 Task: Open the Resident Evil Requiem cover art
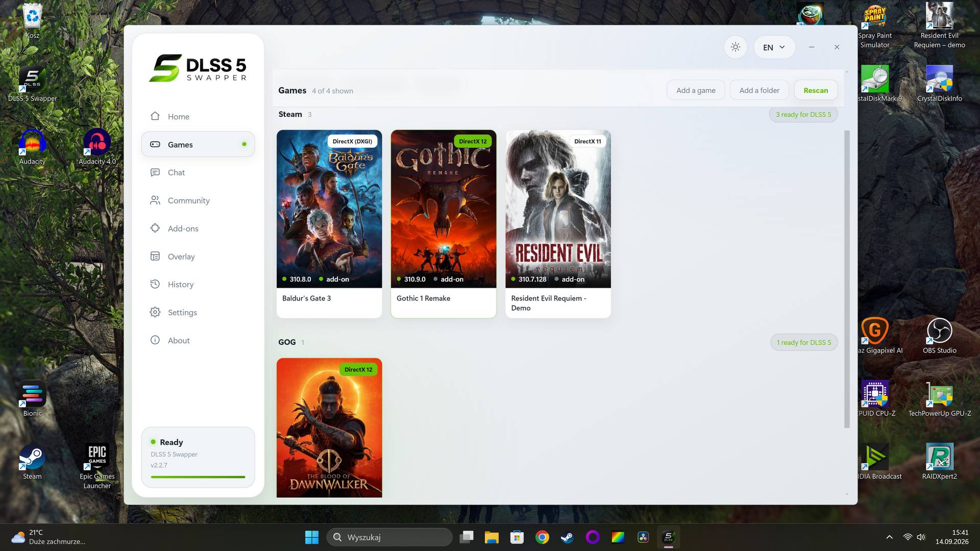tap(558, 209)
